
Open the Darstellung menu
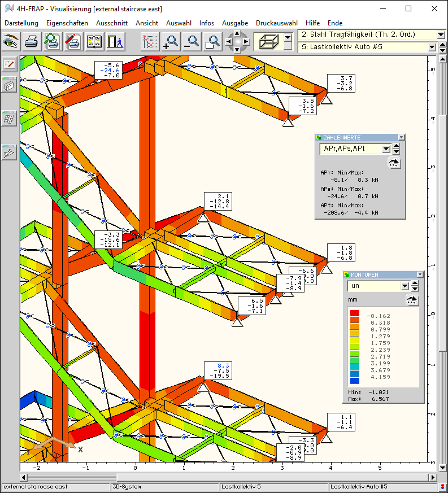(x=21, y=23)
